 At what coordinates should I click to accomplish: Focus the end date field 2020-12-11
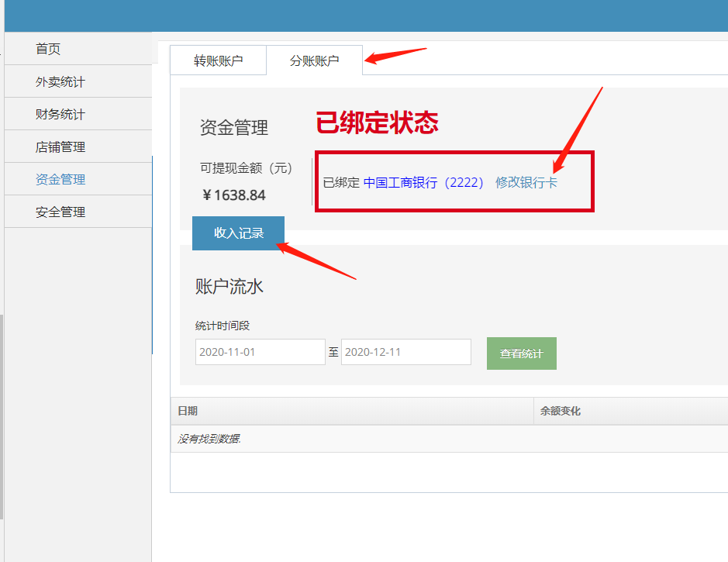[x=405, y=352]
